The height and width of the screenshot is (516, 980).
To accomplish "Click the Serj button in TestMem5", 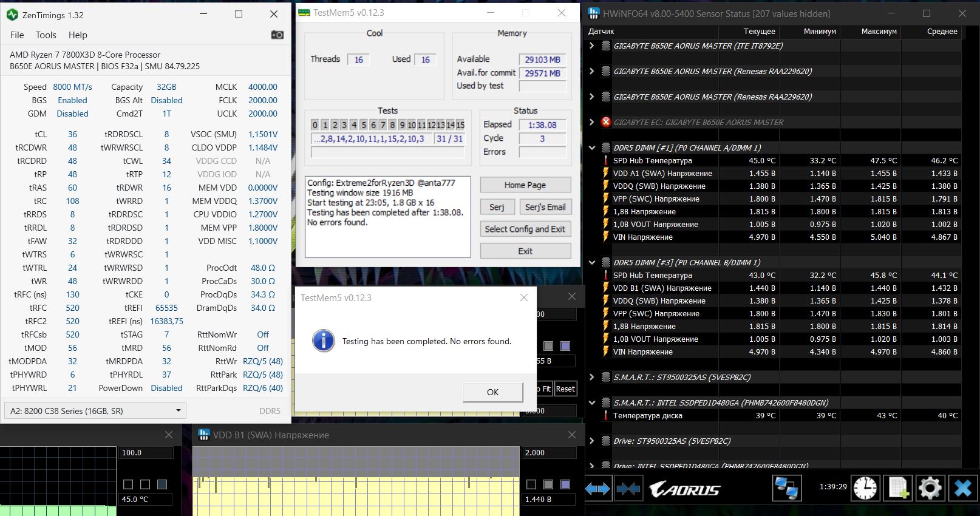I will coord(497,207).
